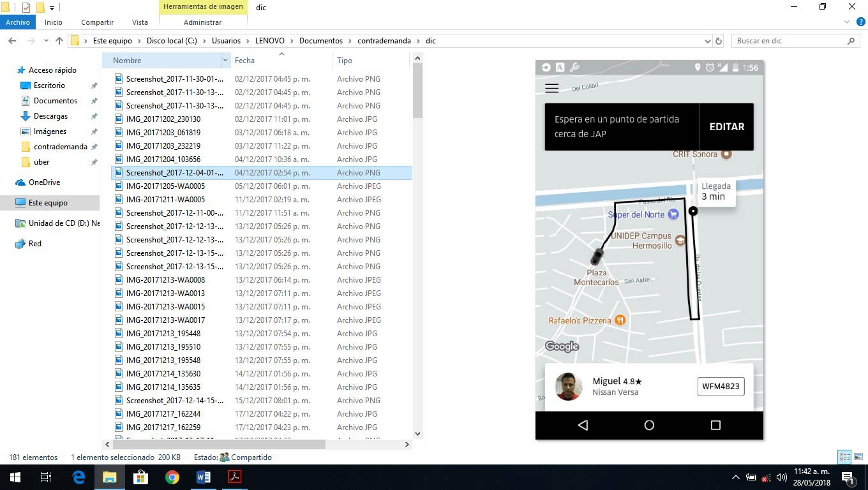Click the up directory arrow
Image resolution: width=868 pixels, height=490 pixels.
[59, 41]
